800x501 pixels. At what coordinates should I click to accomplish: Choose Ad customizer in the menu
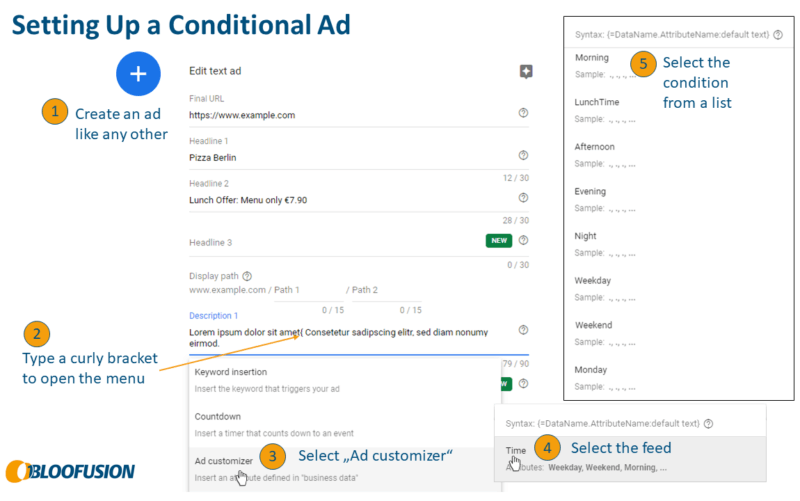pyautogui.click(x=224, y=461)
